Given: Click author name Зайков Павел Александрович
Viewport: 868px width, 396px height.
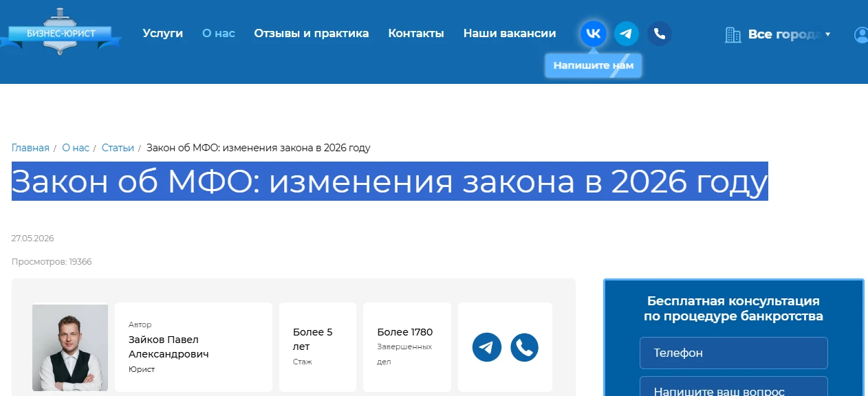Looking at the screenshot, I should tap(169, 347).
